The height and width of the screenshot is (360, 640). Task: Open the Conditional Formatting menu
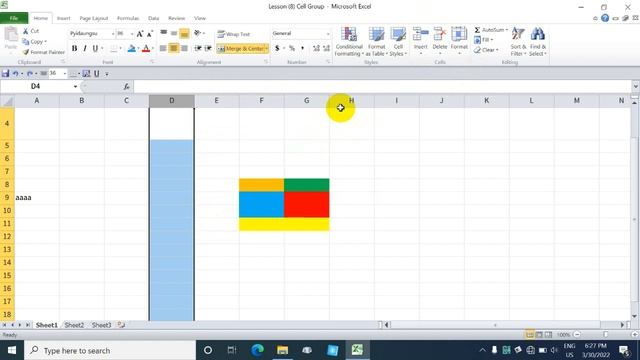point(349,42)
